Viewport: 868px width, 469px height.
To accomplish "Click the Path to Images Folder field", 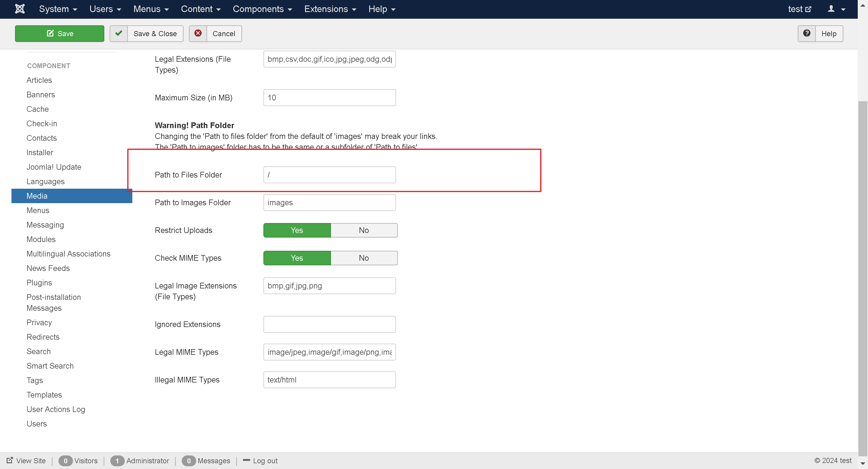I will coord(329,202).
